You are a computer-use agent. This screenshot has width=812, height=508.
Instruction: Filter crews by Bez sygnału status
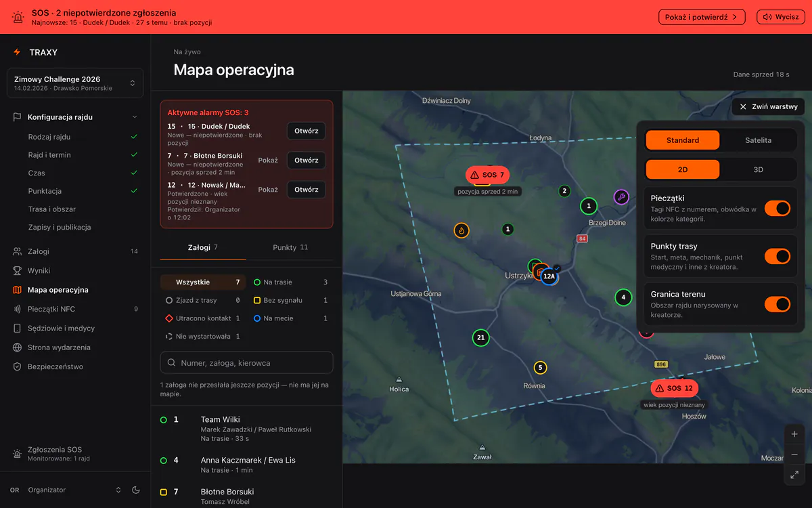pos(290,300)
